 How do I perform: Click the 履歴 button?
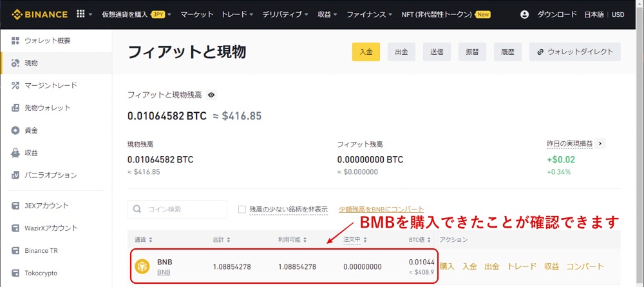(x=507, y=52)
